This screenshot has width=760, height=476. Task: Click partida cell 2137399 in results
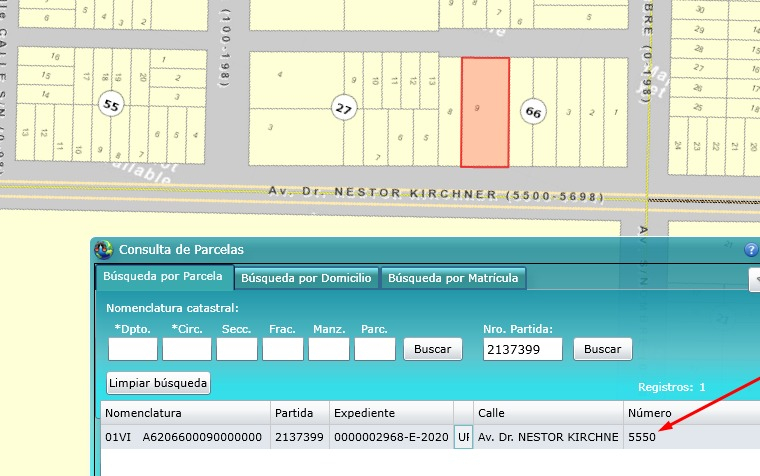tap(300, 437)
